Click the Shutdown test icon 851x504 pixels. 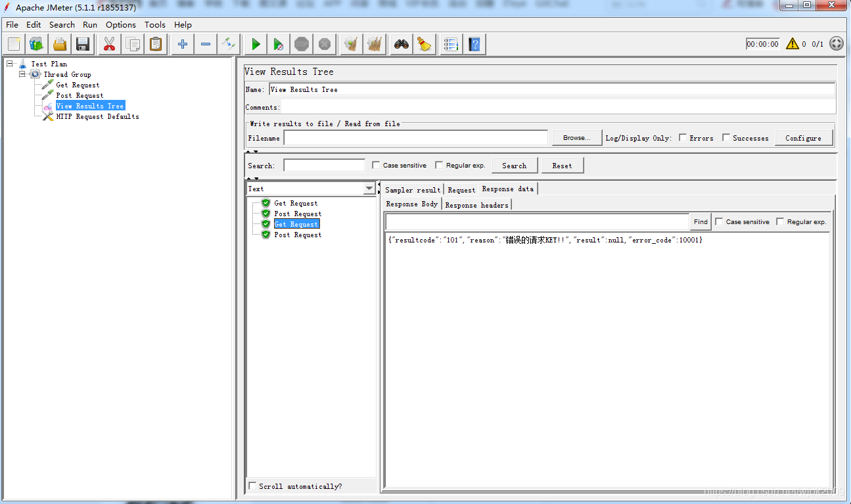[325, 44]
